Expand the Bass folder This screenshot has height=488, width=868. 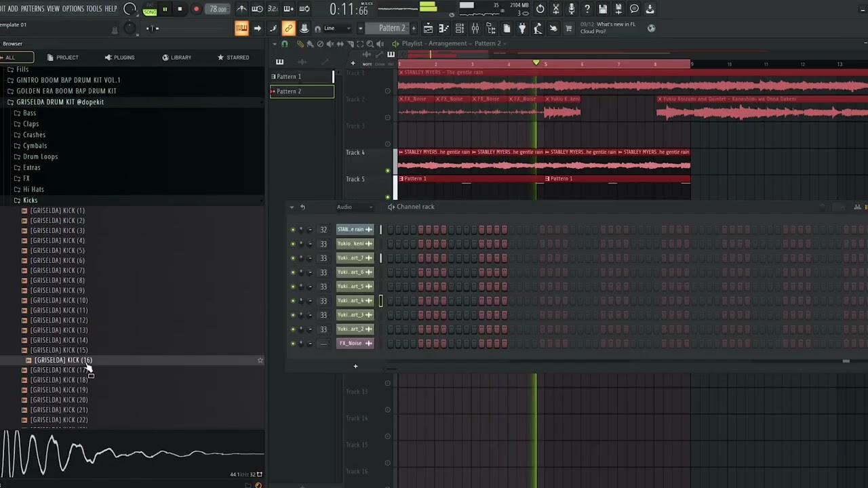click(x=29, y=113)
